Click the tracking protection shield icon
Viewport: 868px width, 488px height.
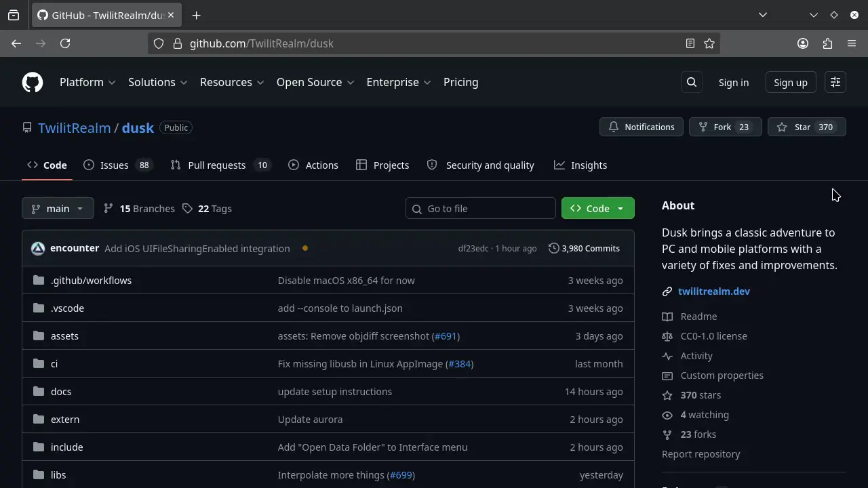tap(159, 43)
